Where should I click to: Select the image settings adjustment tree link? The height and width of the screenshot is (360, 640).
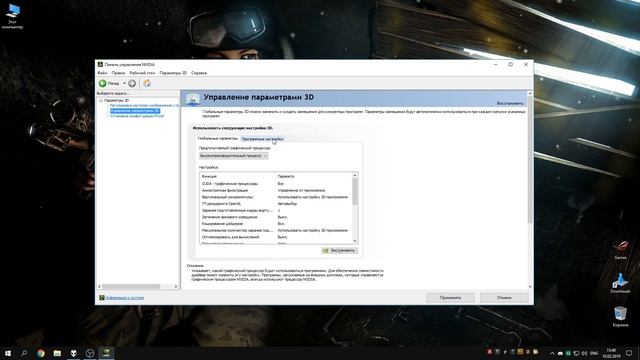pyautogui.click(x=144, y=105)
